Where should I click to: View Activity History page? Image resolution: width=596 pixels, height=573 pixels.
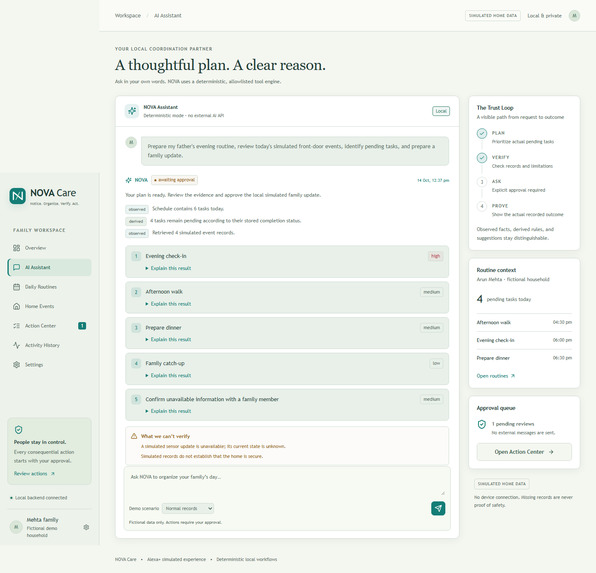coord(49,345)
